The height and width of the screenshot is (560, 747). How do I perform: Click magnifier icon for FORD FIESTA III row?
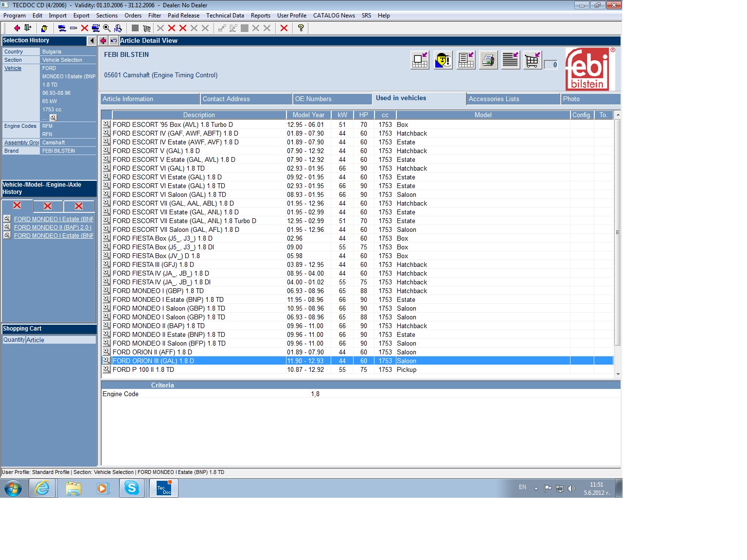[107, 264]
